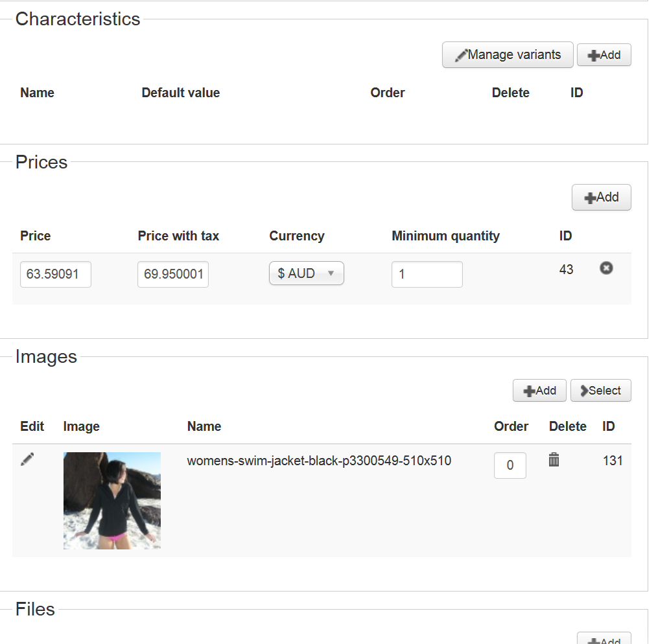
Task: Remove price row with the X icon
Action: click(606, 268)
